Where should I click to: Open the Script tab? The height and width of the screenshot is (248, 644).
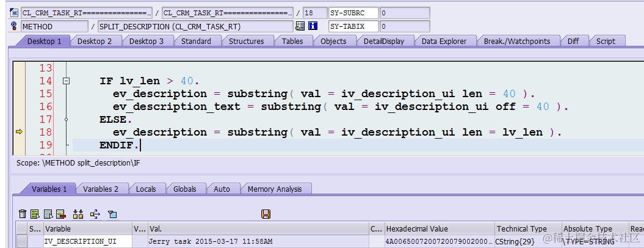606,41
